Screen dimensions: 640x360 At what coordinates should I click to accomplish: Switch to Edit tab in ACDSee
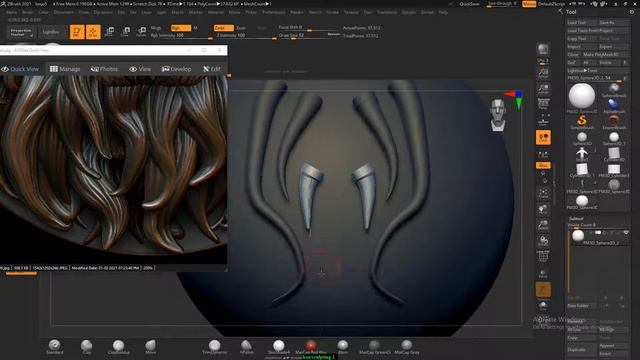[x=212, y=69]
